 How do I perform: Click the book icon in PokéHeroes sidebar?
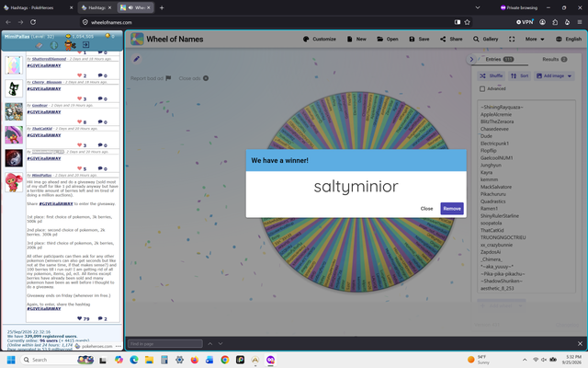[39, 45]
